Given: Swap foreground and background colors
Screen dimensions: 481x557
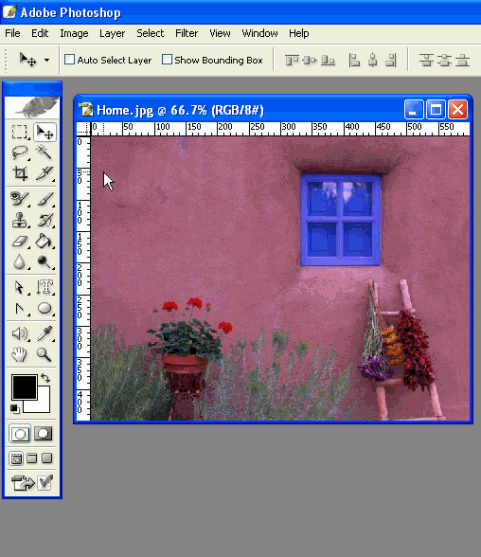Looking at the screenshot, I should (x=45, y=378).
